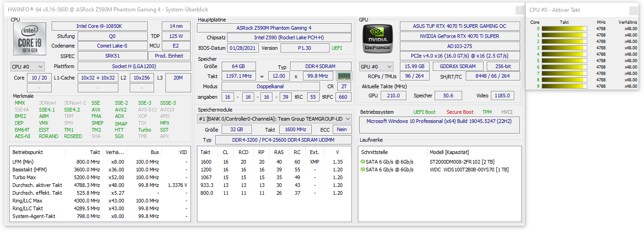Click the Schnittstelle column header

(392, 152)
